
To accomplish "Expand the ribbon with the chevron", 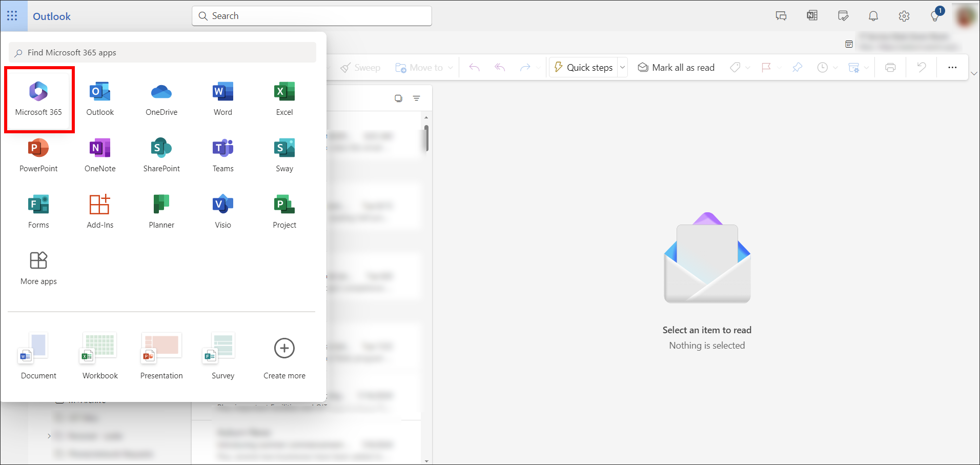I will coord(974,73).
